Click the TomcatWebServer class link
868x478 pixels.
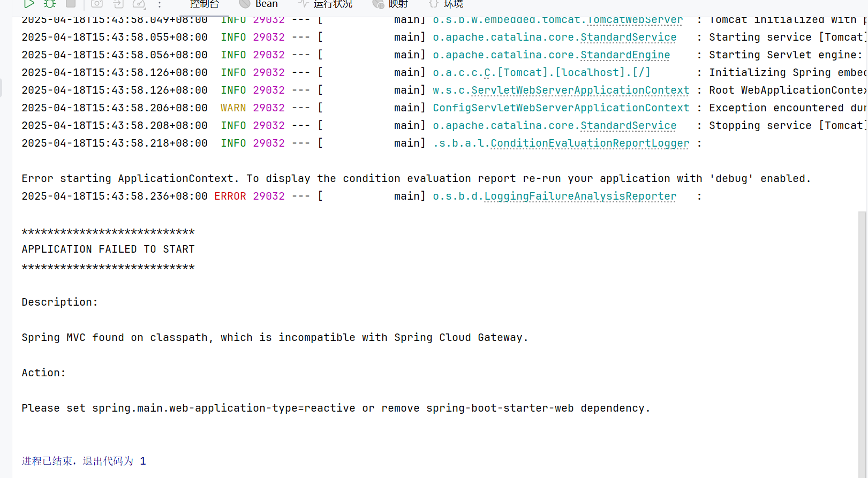[x=635, y=20]
